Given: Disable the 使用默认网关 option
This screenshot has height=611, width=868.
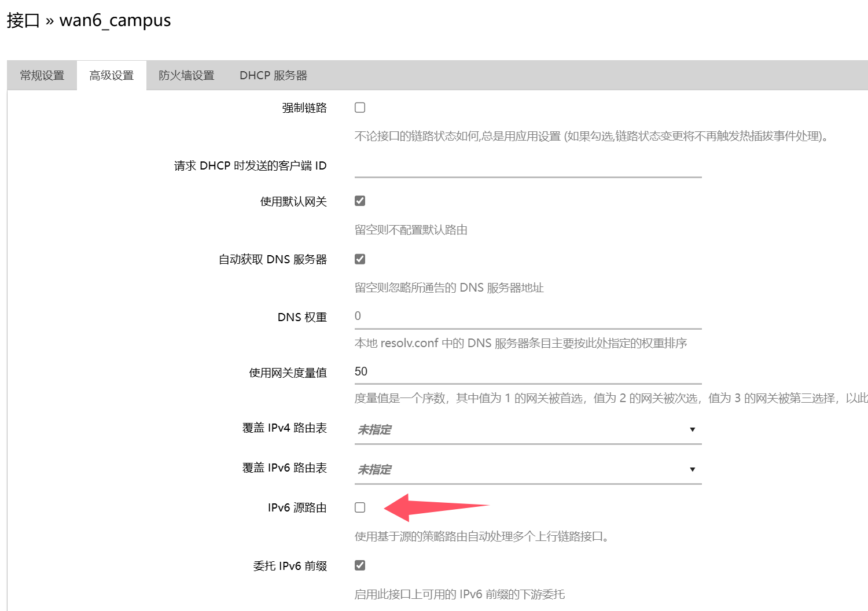Looking at the screenshot, I should pos(359,200).
